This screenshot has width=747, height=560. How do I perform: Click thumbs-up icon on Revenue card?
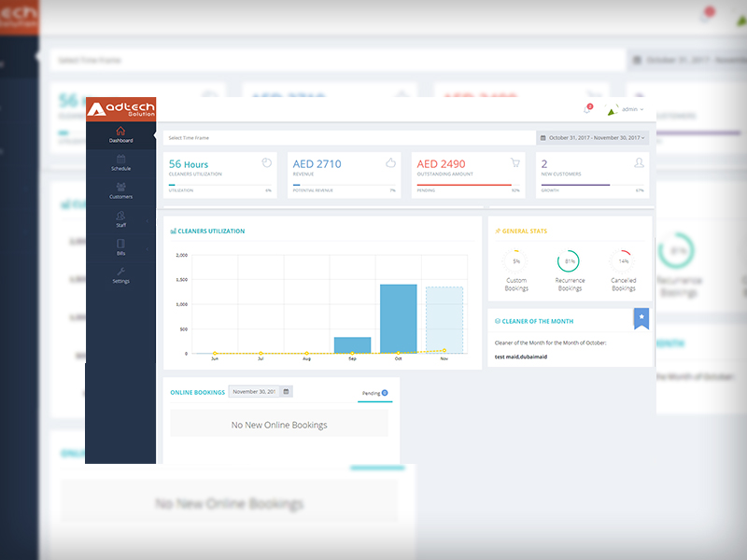point(390,162)
